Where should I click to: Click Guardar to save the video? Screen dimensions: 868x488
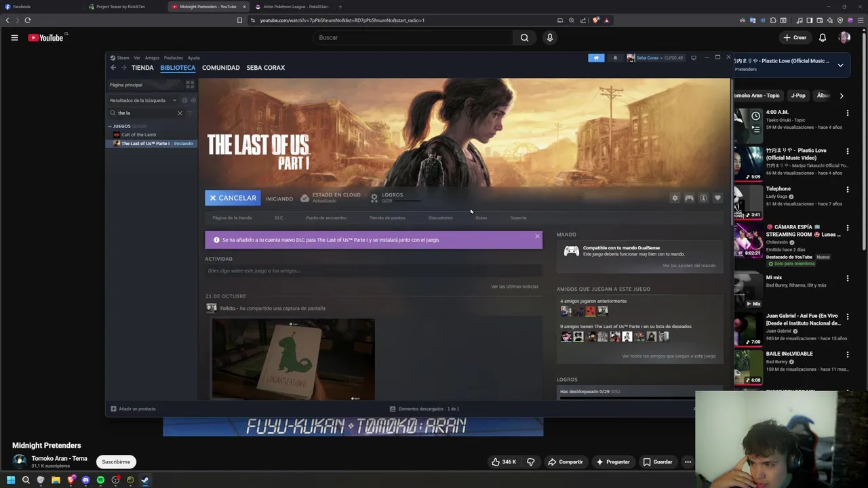(658, 462)
